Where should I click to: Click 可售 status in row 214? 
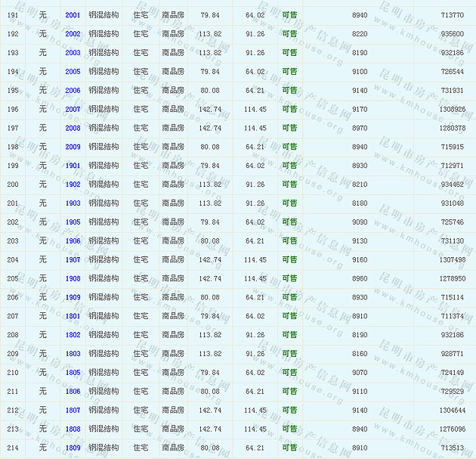(x=289, y=448)
